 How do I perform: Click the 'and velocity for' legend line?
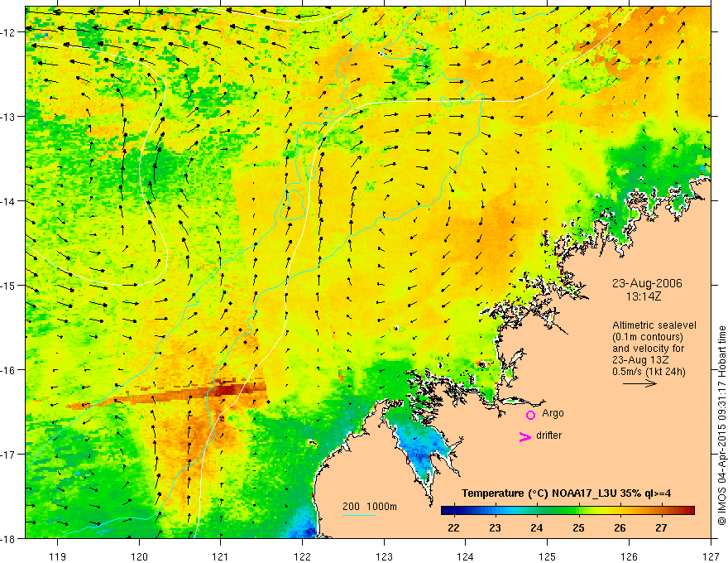point(648,349)
